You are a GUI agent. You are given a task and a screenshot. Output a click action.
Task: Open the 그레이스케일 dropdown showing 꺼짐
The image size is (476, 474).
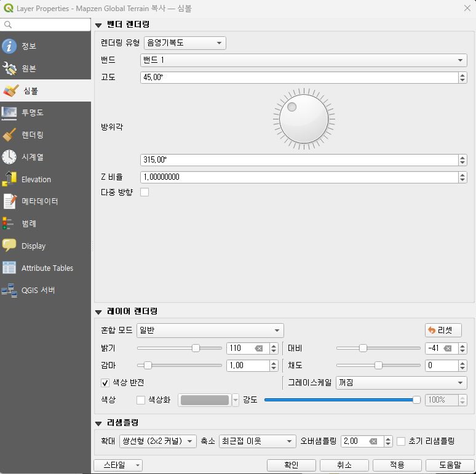click(402, 383)
